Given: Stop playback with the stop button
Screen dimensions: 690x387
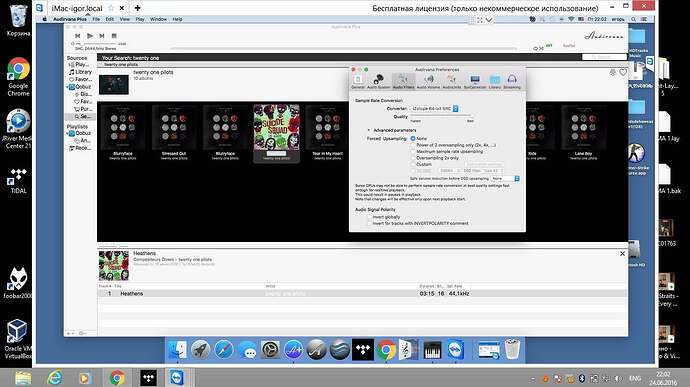Looking at the screenshot, I should (114, 36).
